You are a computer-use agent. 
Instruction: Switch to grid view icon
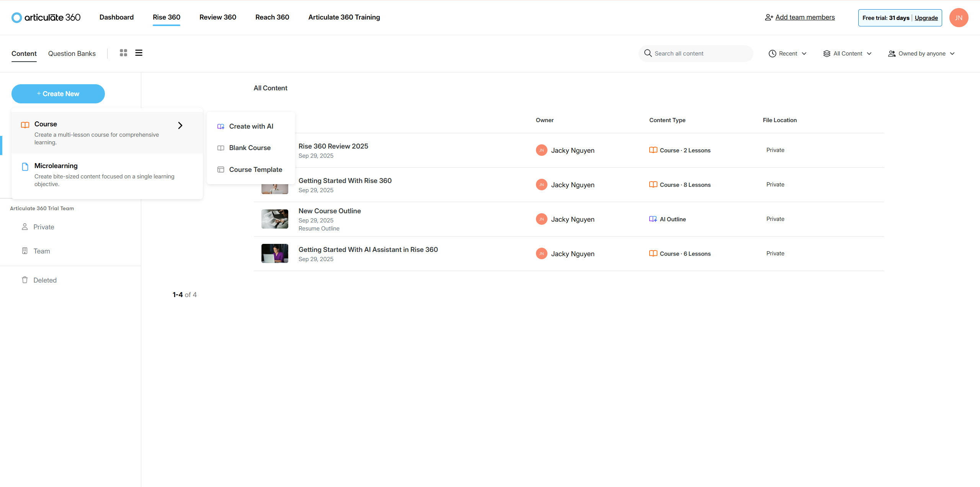click(x=123, y=53)
